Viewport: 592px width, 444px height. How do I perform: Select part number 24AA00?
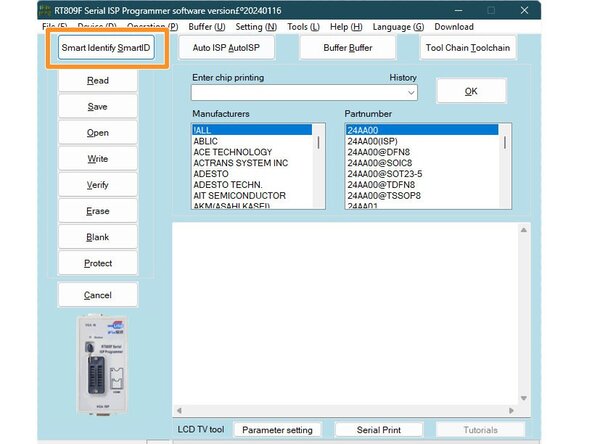[422, 130]
